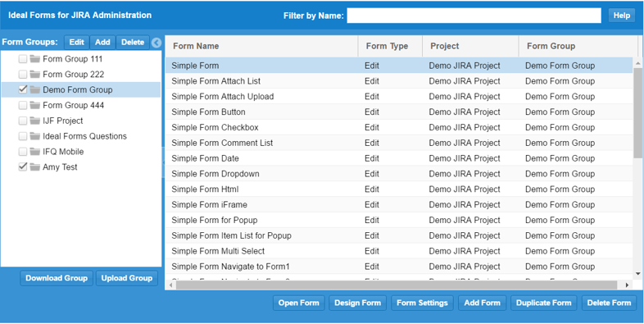Click the Filter by Name input field

(x=474, y=16)
